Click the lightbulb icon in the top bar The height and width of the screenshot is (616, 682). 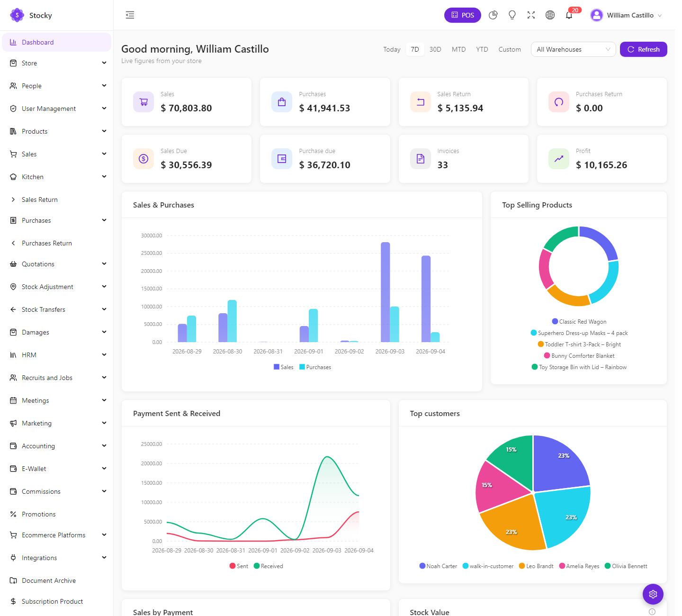512,15
